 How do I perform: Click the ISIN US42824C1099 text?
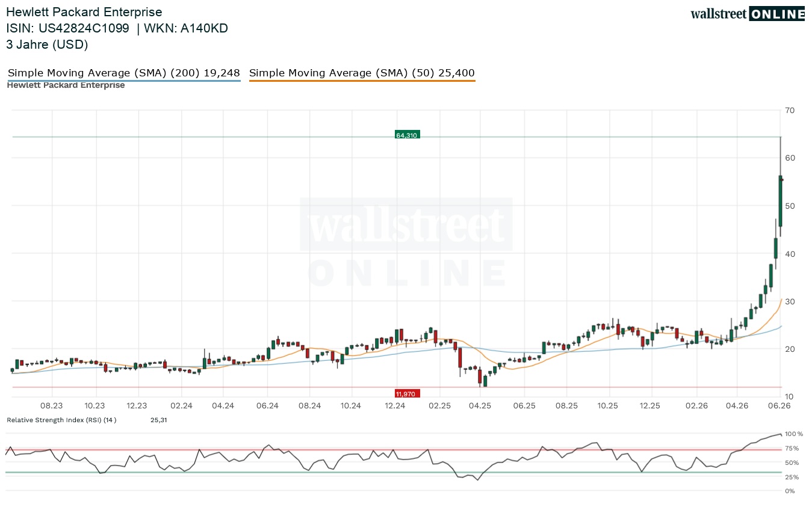tap(67, 28)
